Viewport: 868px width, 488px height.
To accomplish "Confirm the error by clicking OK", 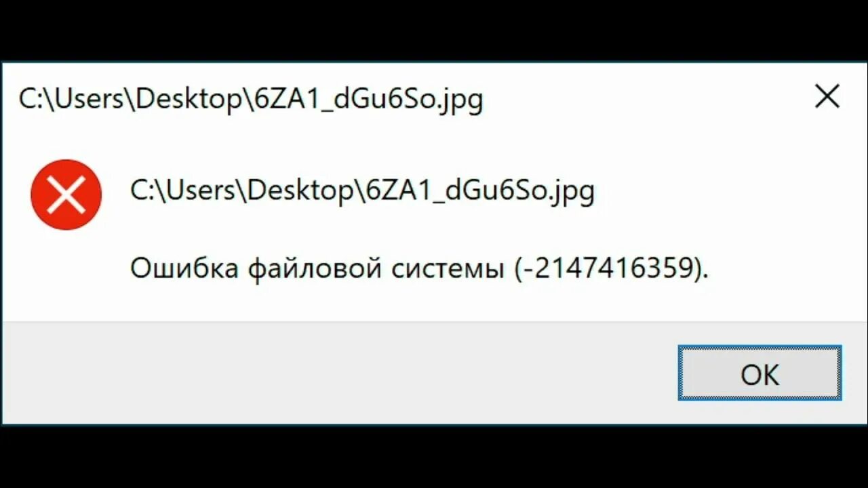I will 760,373.
